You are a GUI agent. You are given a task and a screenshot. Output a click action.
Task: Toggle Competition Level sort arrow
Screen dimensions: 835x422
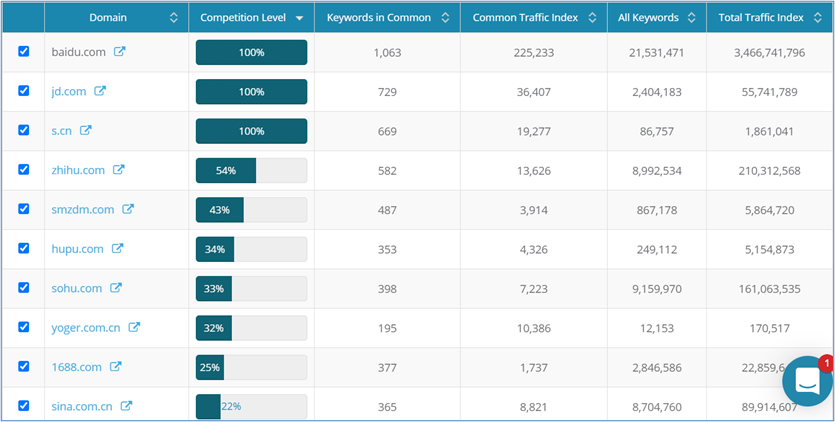[x=299, y=18]
